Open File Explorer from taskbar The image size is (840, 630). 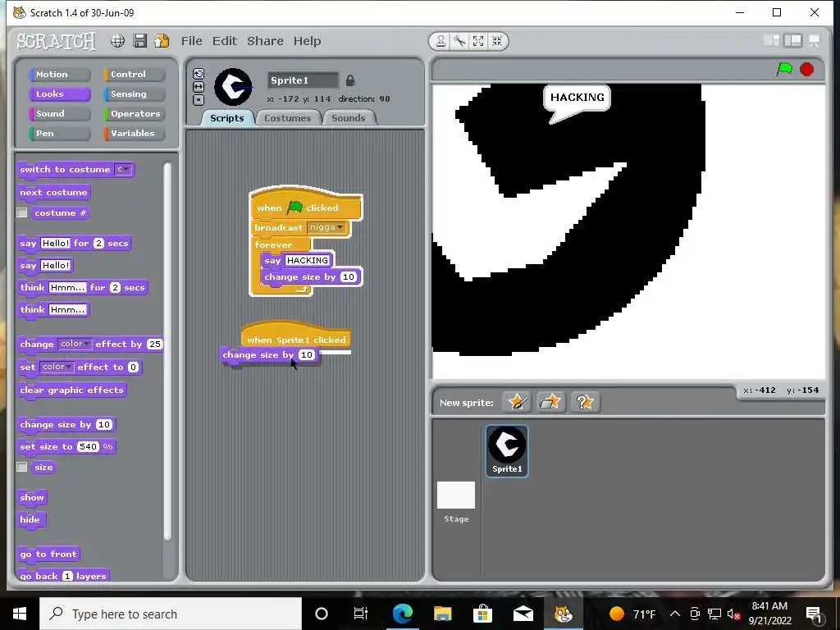pyautogui.click(x=442, y=614)
